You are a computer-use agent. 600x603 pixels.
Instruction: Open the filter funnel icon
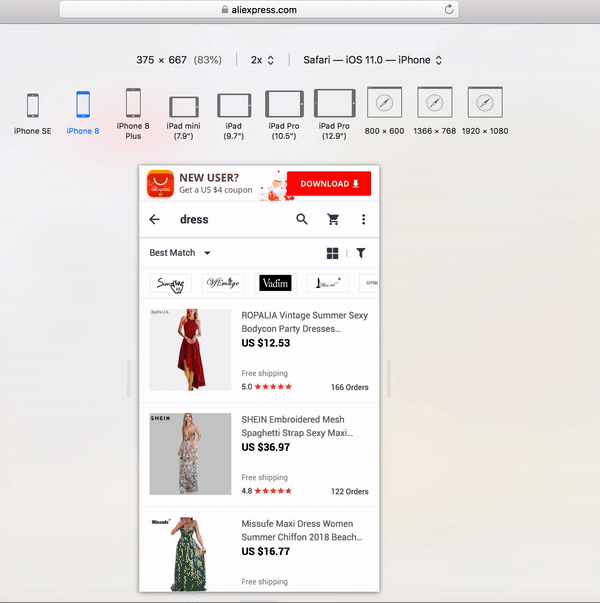[361, 253]
